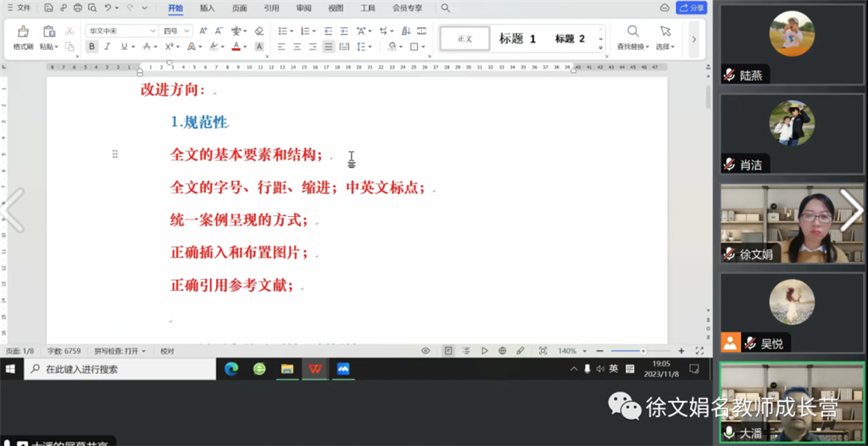The image size is (868, 446).
Task: Toggle Justify alignment button
Action: point(328,47)
